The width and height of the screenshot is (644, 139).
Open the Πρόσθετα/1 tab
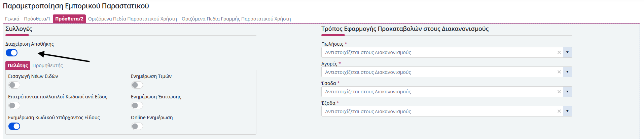37,19
